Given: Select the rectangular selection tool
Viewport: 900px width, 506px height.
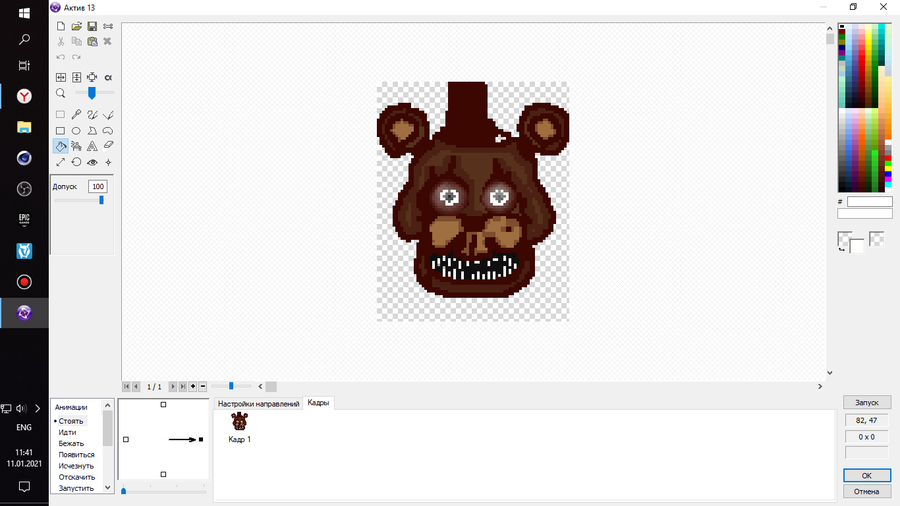Looking at the screenshot, I should pyautogui.click(x=60, y=115).
